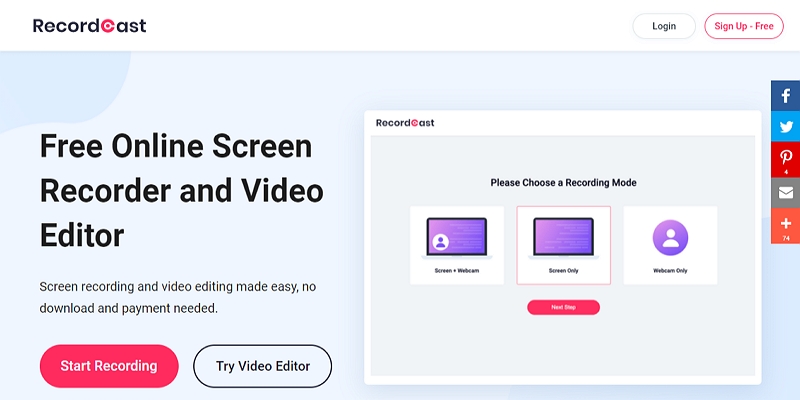Share the page on Facebook
This screenshot has width=800, height=400.
click(x=786, y=96)
